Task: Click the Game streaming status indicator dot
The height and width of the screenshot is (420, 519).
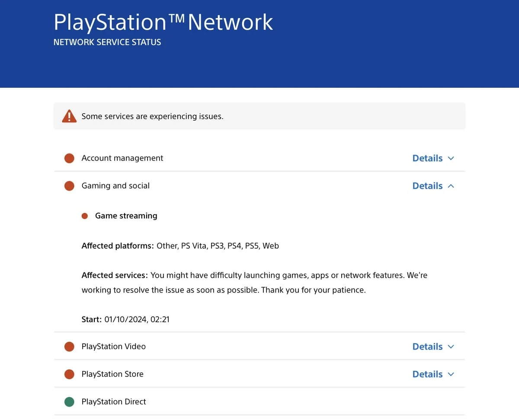Action: tap(85, 215)
